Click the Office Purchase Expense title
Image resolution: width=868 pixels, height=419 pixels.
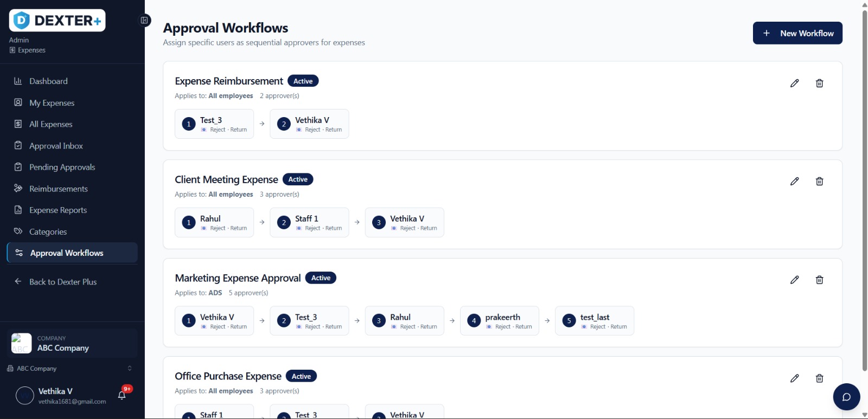[228, 376]
